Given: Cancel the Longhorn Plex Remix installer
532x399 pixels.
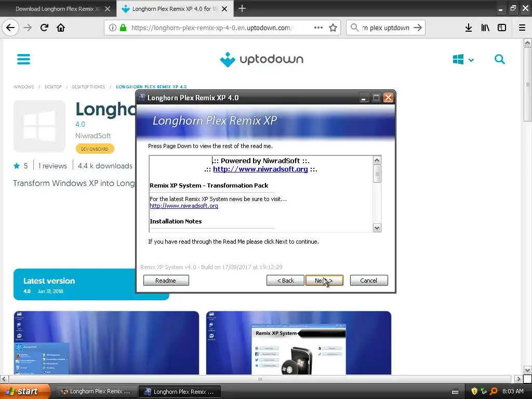Looking at the screenshot, I should click(x=369, y=281).
